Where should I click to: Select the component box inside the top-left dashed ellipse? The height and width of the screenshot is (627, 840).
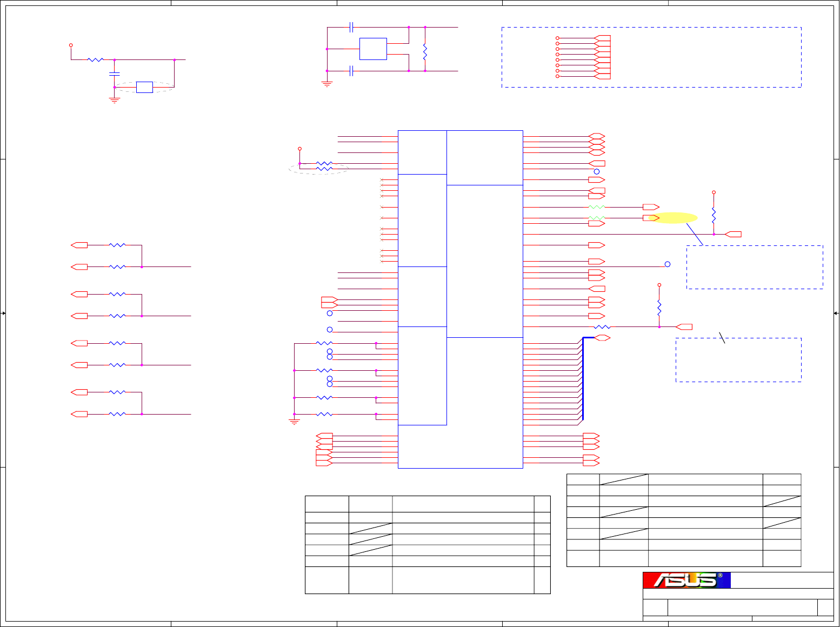coord(144,87)
